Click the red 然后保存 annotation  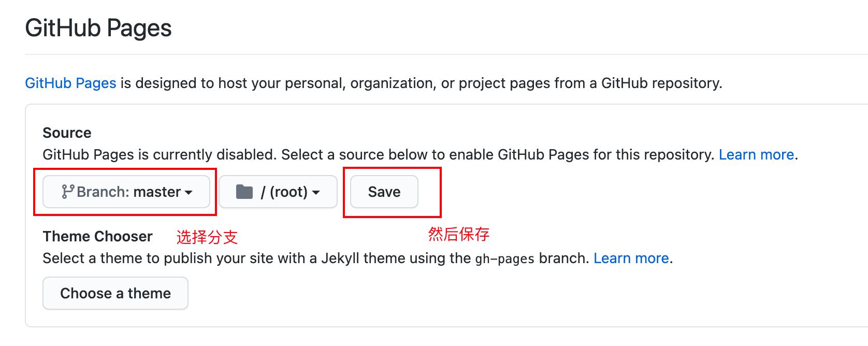[x=458, y=234]
